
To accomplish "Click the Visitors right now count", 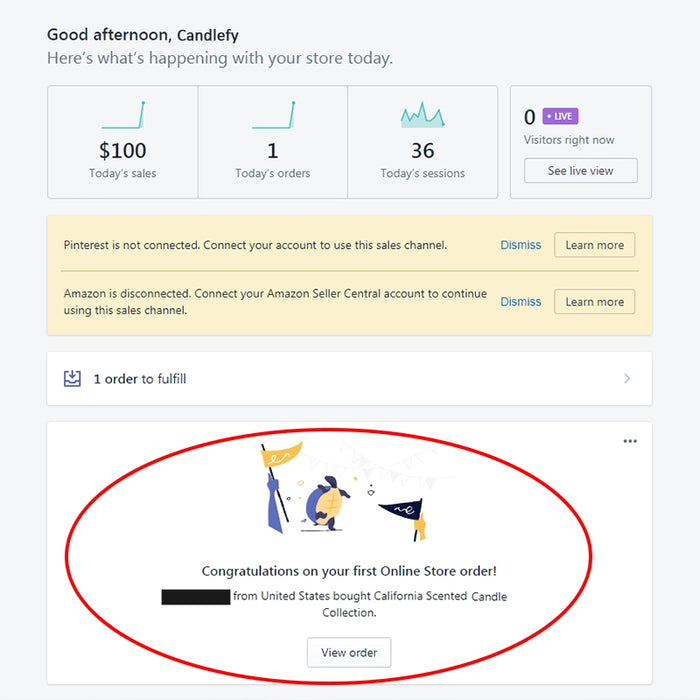I will (x=530, y=118).
